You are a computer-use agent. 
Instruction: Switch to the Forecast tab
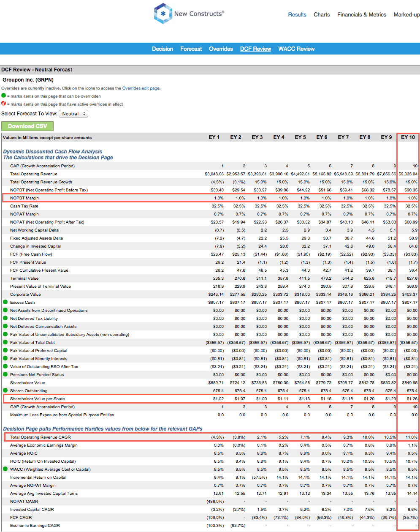coord(191,49)
